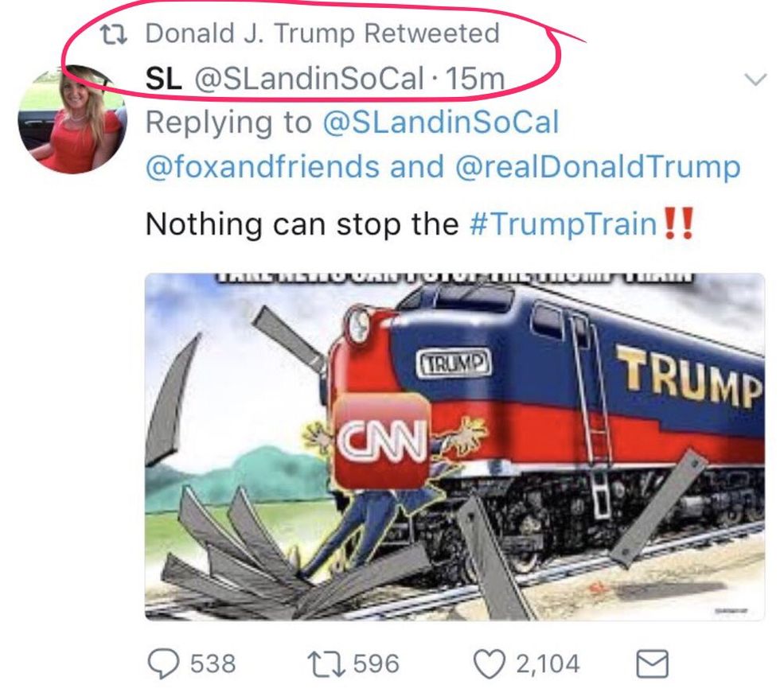
Task: Open the @realDonaldTrump mention
Action: pyautogui.click(x=598, y=167)
